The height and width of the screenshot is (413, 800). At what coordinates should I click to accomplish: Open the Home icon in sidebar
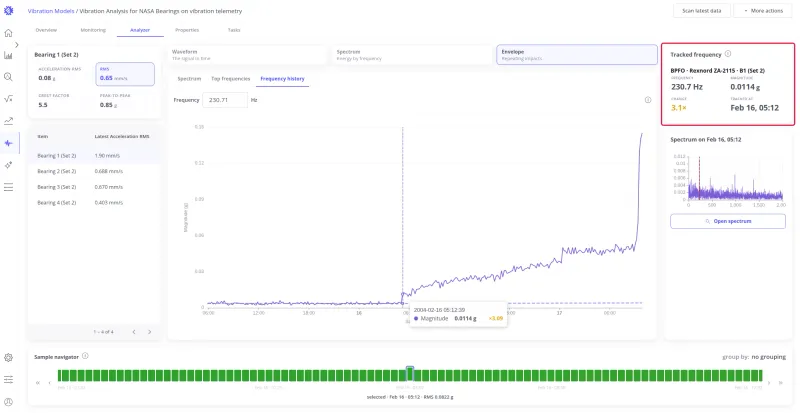pos(8,33)
